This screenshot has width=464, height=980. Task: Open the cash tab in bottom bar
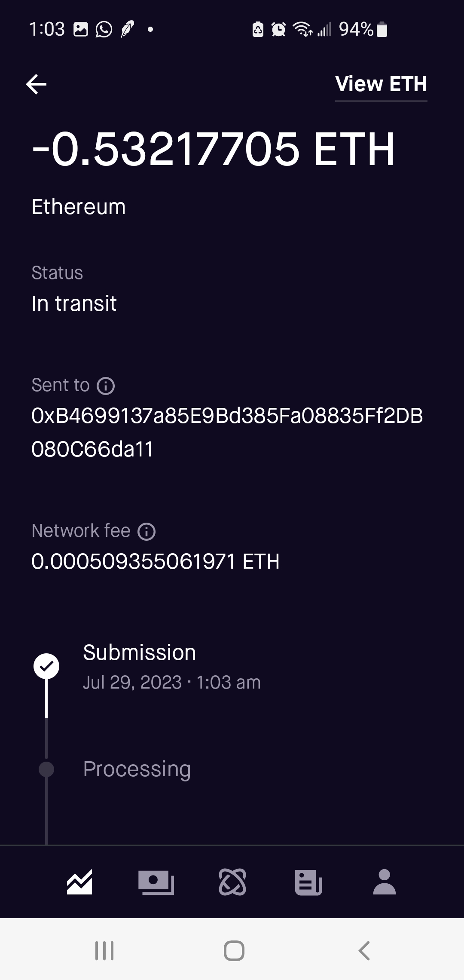[x=156, y=882]
